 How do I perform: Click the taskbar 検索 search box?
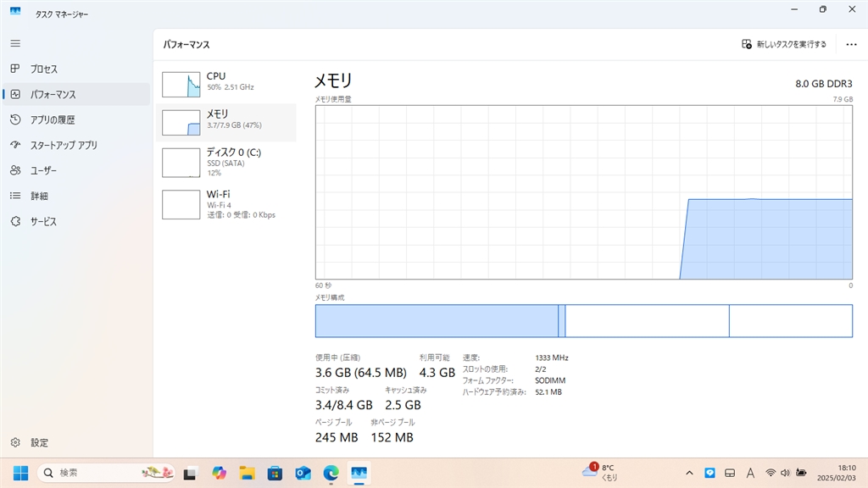click(x=106, y=473)
